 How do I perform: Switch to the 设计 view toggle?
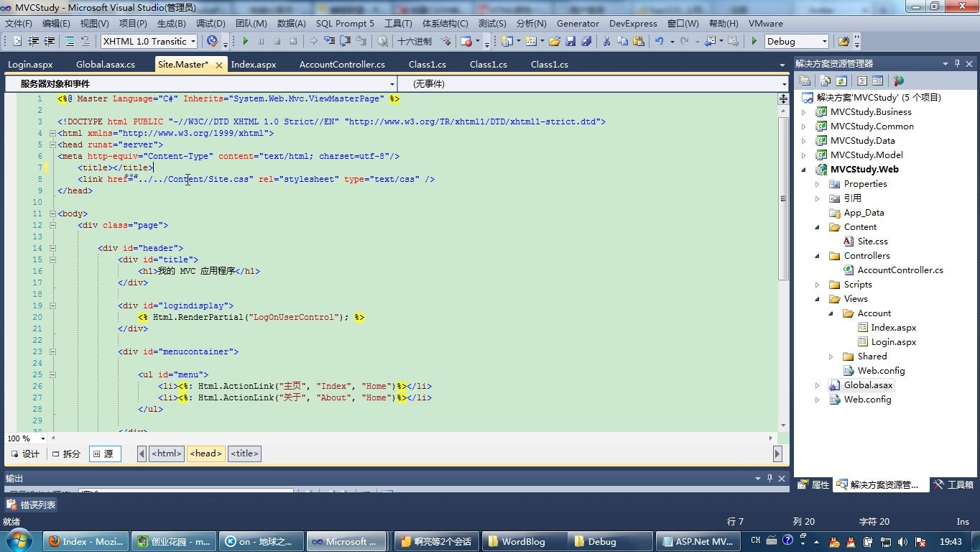point(29,454)
